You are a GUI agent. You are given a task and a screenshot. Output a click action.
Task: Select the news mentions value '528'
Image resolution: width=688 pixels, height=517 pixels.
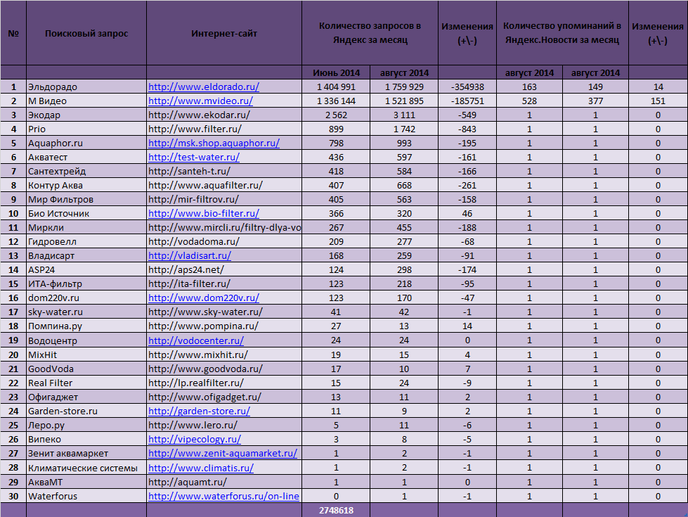coord(530,101)
